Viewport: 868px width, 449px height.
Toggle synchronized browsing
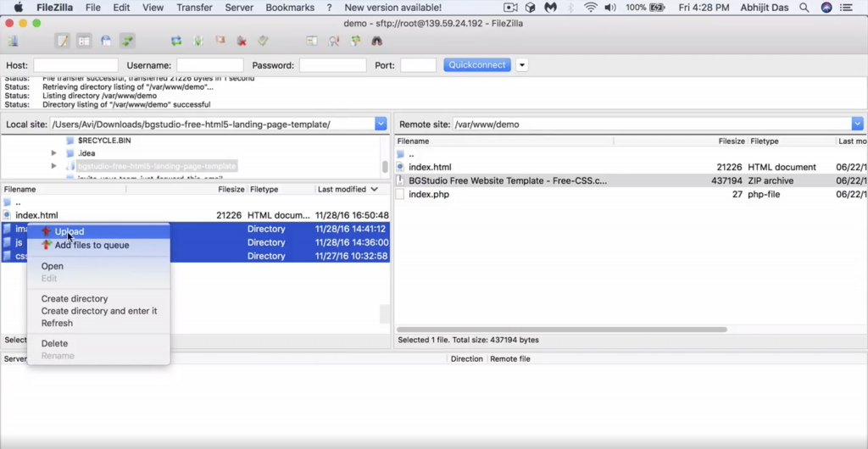(x=355, y=41)
